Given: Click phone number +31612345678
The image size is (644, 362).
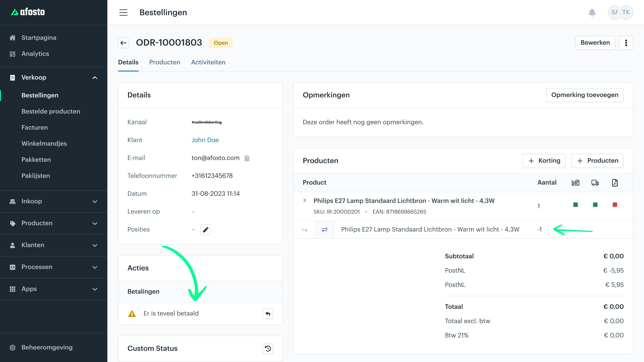Looking at the screenshot, I should click(x=212, y=176).
